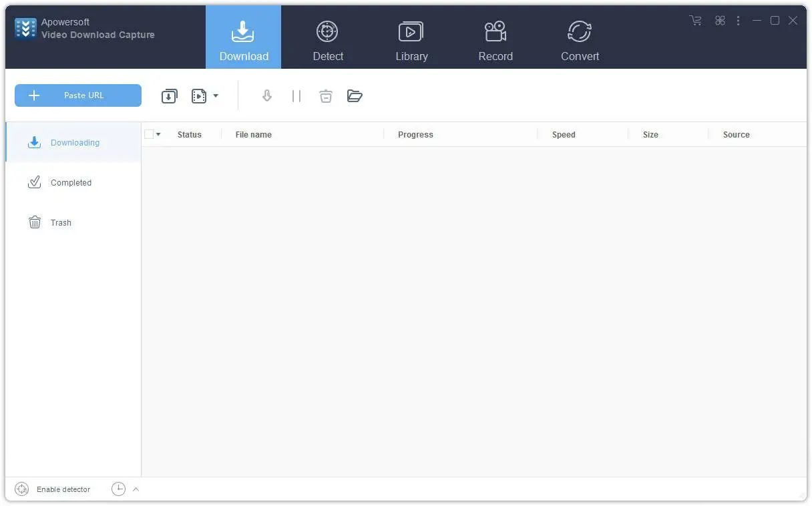Viewport: 812px width, 506px height.
Task: Click the delete task trash icon
Action: coord(326,95)
